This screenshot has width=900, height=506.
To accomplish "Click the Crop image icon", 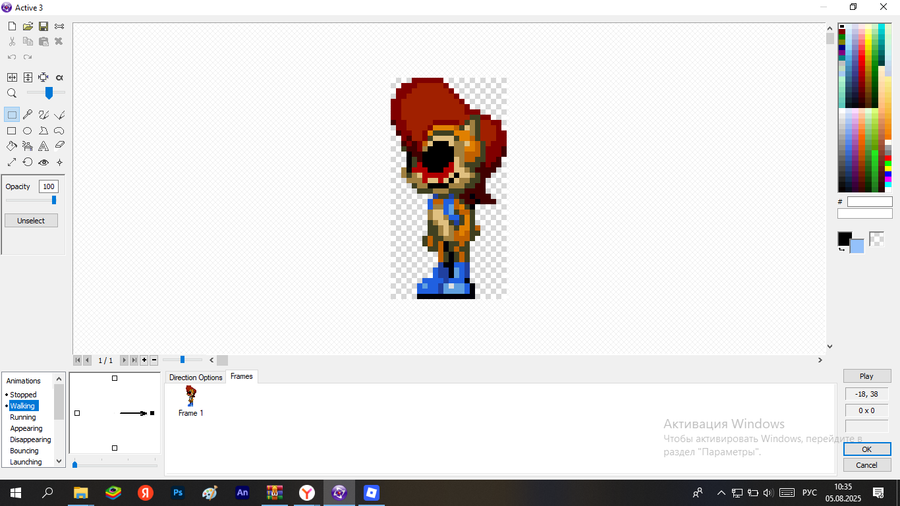I will click(x=43, y=77).
